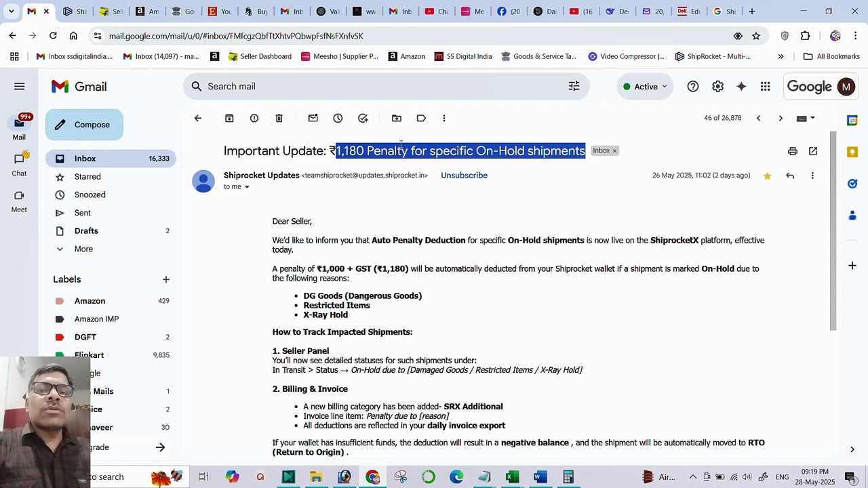The height and width of the screenshot is (488, 868).
Task: Switch to Chat in Gmail rail
Action: pos(19,164)
